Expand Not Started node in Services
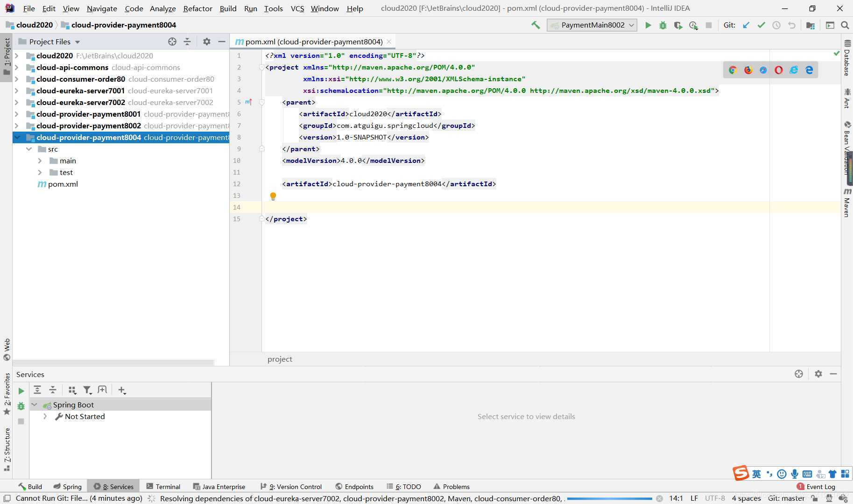The width and height of the screenshot is (853, 504). pos(45,416)
